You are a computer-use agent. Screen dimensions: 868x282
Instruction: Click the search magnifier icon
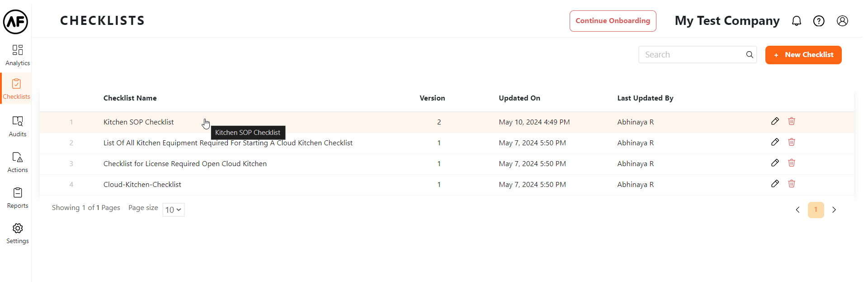tap(750, 55)
